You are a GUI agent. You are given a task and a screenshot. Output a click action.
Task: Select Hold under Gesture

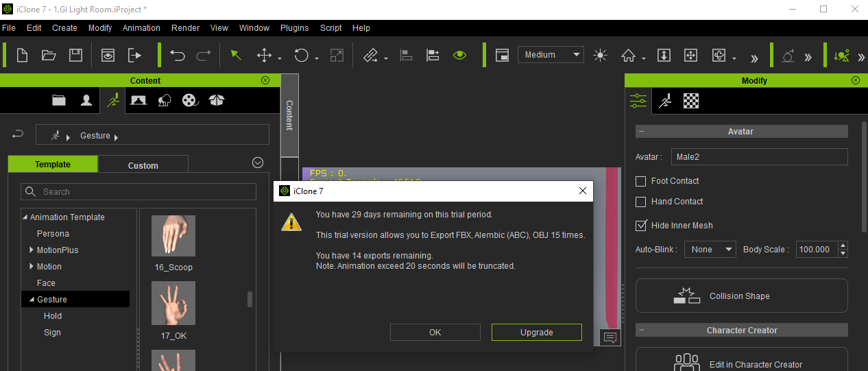point(53,316)
